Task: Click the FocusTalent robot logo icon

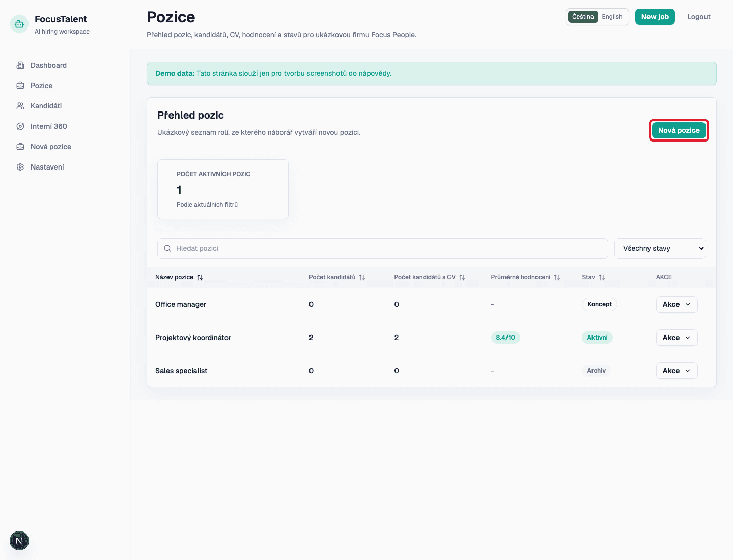Action: click(x=19, y=24)
